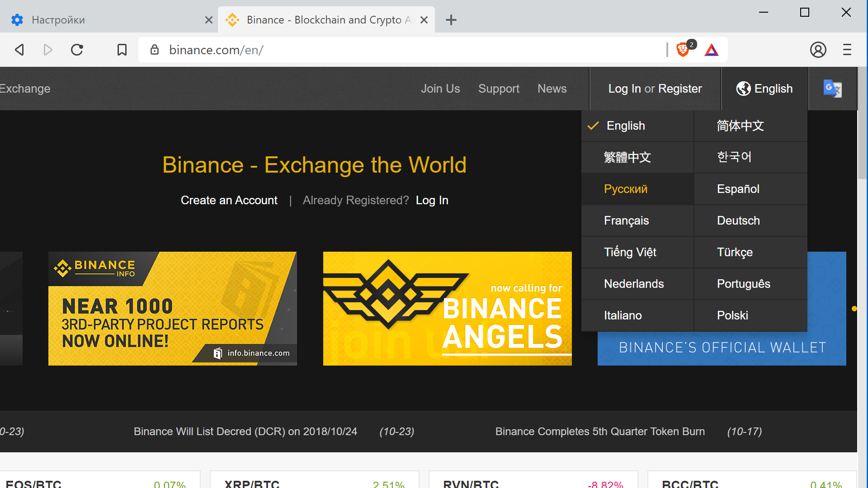
Task: Switch language to Nederlands
Action: tap(637, 284)
